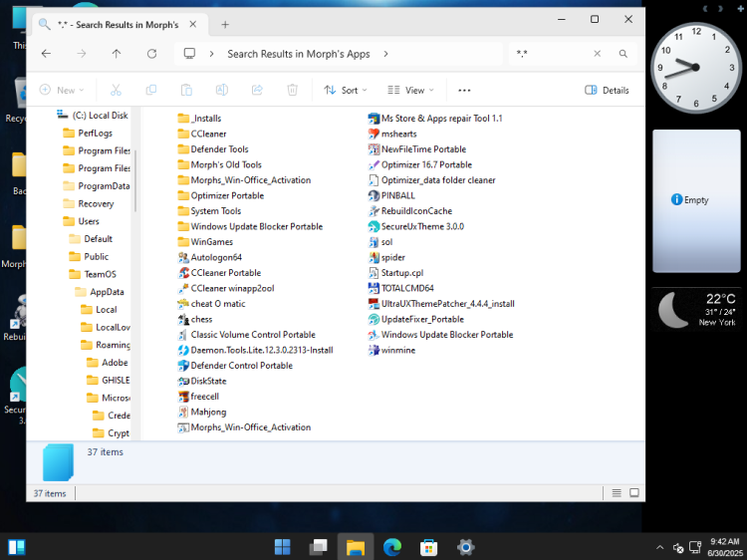Select ProgramData folder in navigation tree
The image size is (747, 560).
97,186
